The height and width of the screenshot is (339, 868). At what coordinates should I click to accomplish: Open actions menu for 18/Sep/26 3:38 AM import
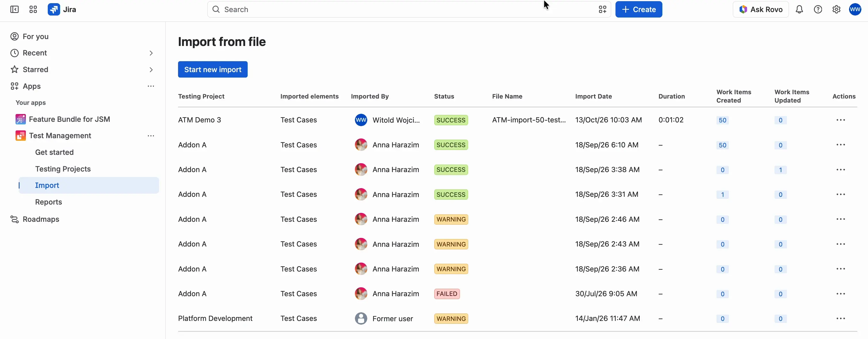pyautogui.click(x=841, y=170)
